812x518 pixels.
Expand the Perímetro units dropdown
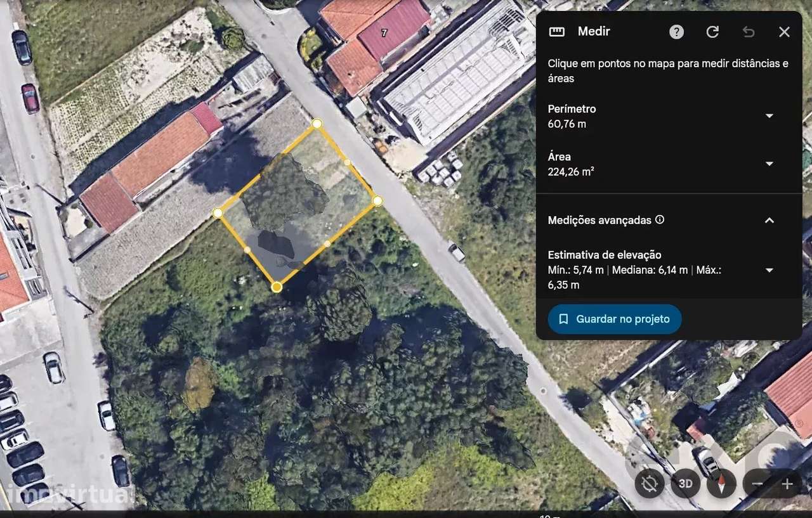[x=769, y=116]
